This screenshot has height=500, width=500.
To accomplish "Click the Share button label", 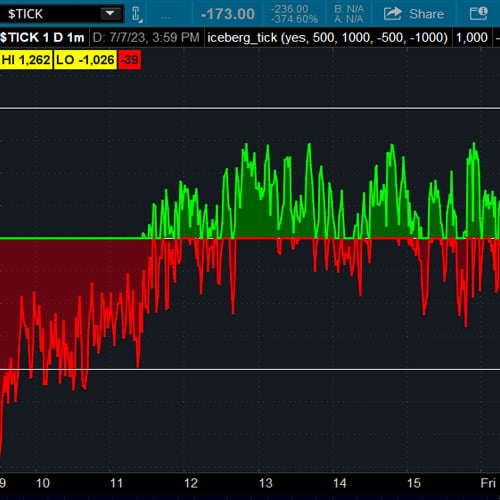I will [426, 14].
